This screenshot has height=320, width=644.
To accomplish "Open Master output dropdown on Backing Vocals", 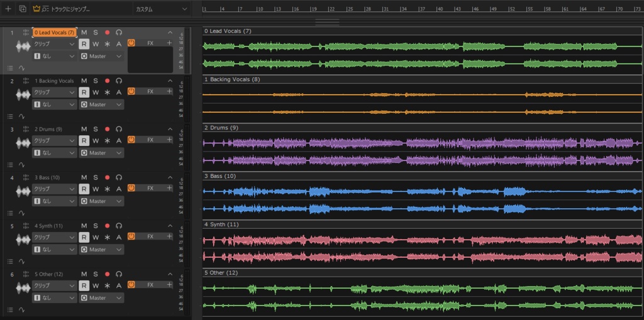I will tap(101, 104).
